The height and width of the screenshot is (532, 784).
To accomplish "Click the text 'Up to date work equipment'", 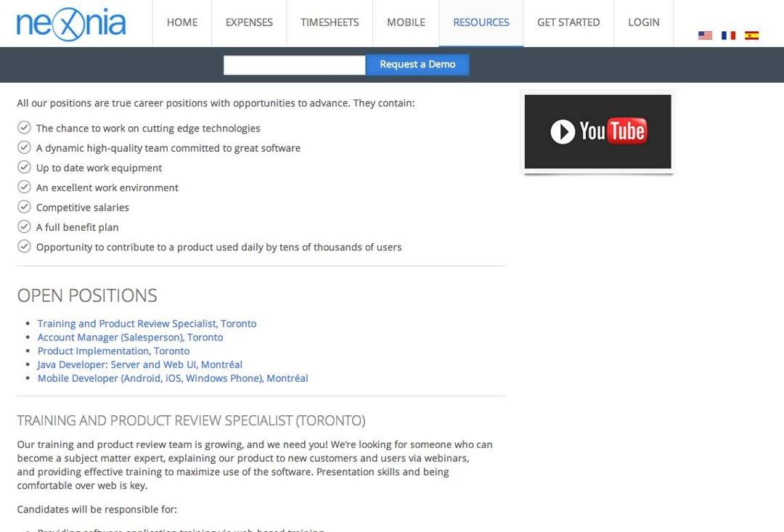I will coord(99,168).
